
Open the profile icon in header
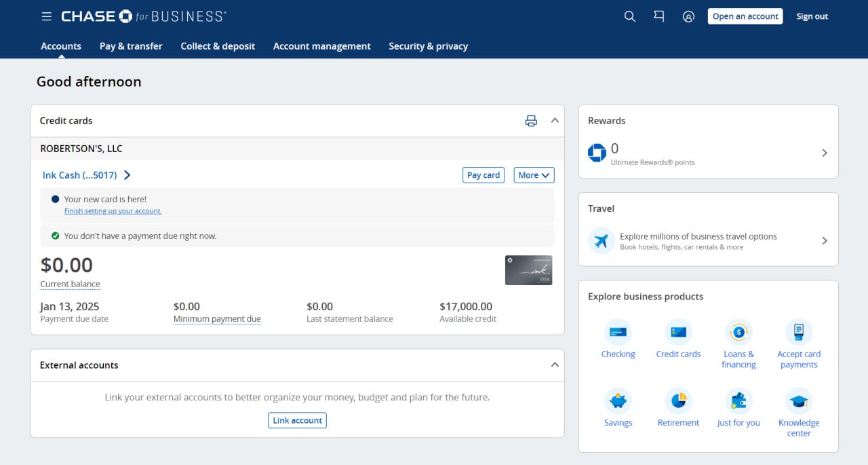click(x=688, y=16)
